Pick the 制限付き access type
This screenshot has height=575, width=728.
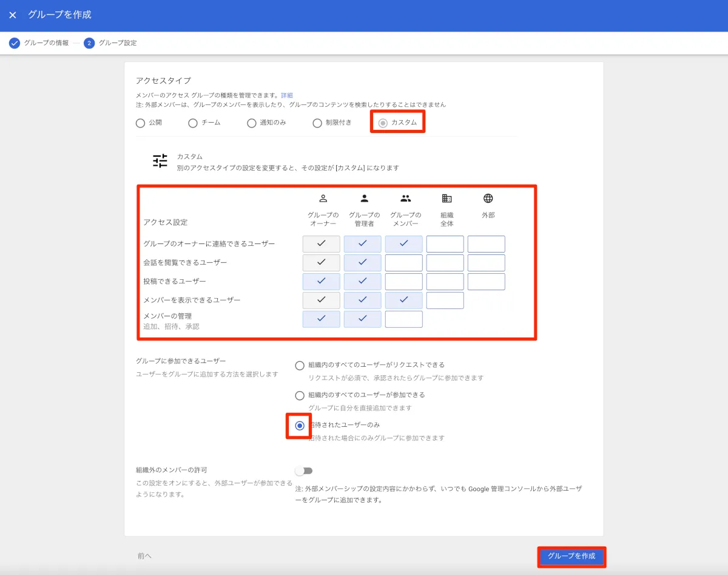point(317,123)
